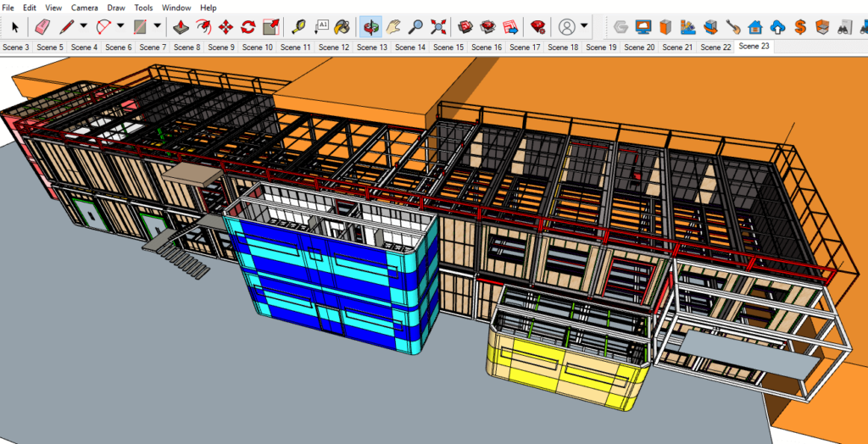868x444 pixels.
Task: Open the Camera menu
Action: click(x=84, y=8)
